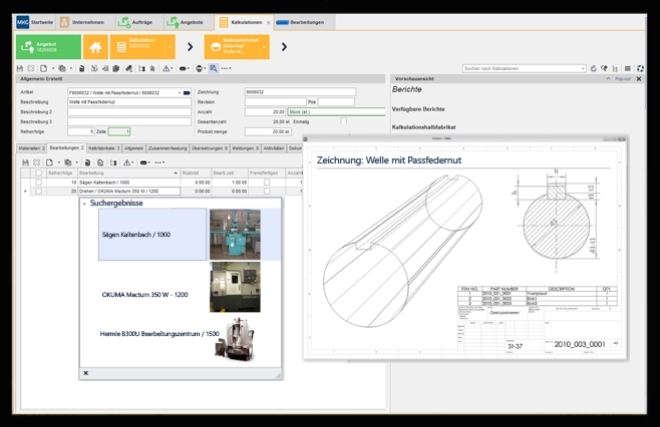This screenshot has width=660, height=427.
Task: Open the Suchen nach Kalkulationen dropdown
Action: click(584, 68)
